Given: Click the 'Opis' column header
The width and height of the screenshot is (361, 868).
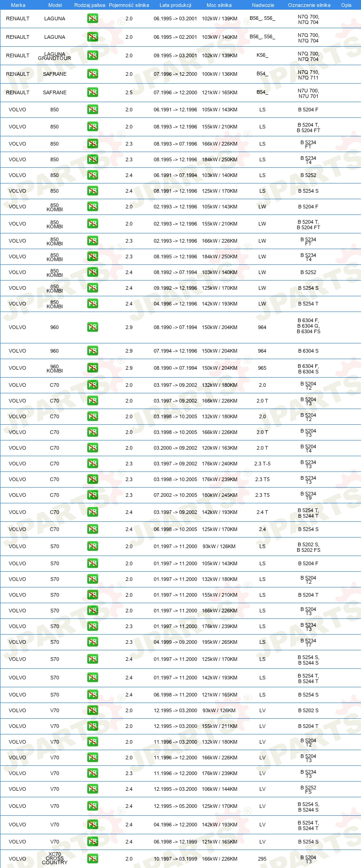Looking at the screenshot, I should pos(346,5).
